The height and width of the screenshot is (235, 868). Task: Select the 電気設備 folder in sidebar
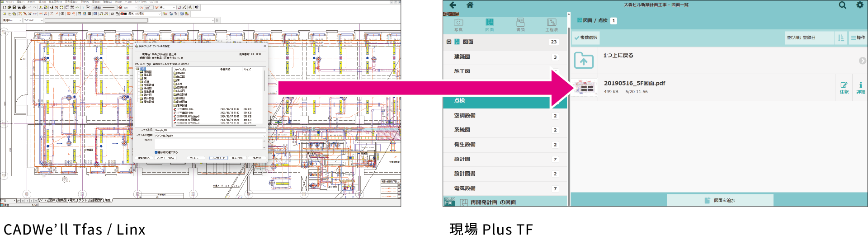(505, 188)
